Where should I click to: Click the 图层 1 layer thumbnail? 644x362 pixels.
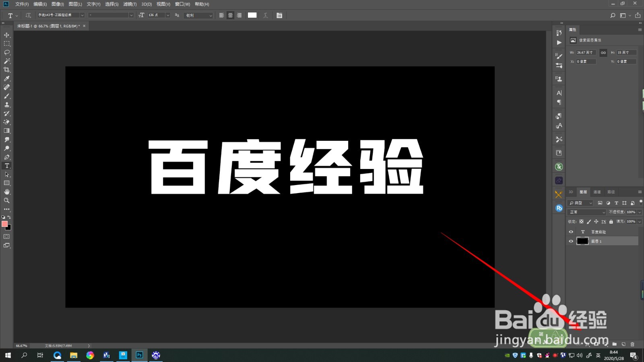pos(582,241)
